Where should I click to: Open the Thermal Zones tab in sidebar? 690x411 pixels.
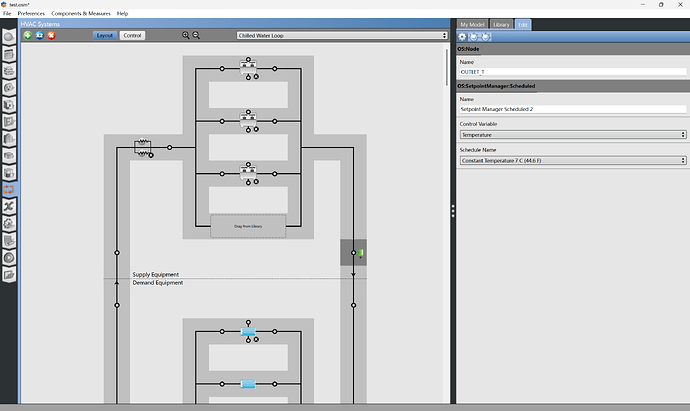click(9, 172)
